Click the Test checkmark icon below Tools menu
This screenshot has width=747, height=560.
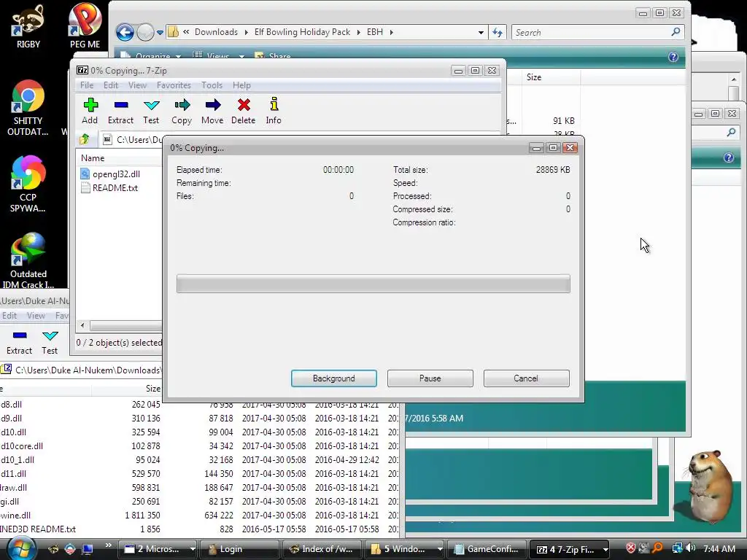(151, 105)
